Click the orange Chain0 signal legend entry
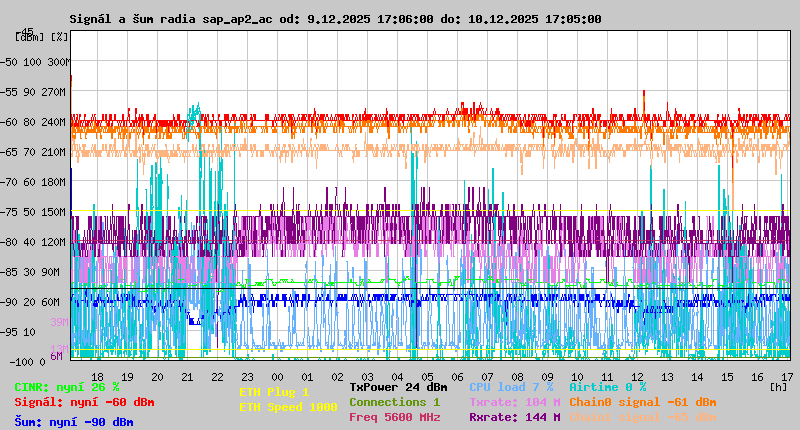 pyautogui.click(x=642, y=402)
